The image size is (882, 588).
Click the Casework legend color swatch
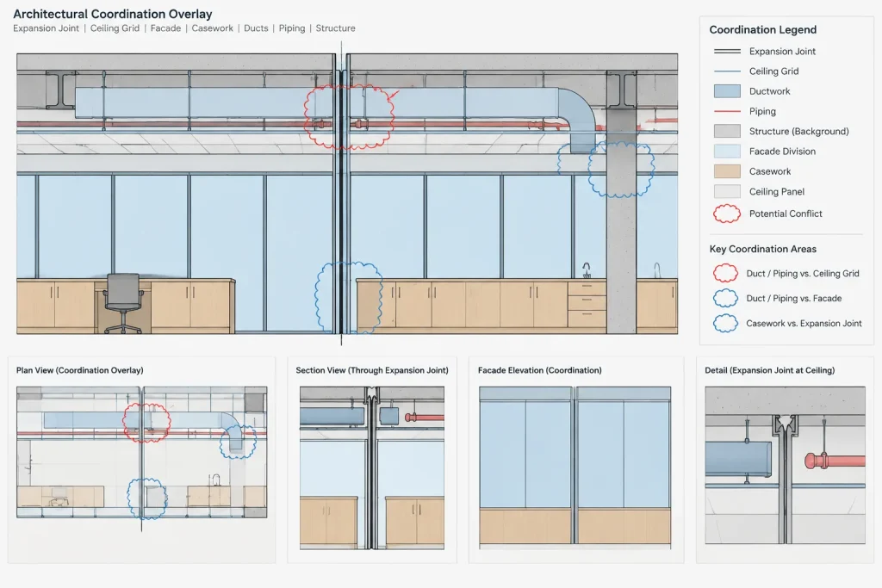click(727, 171)
